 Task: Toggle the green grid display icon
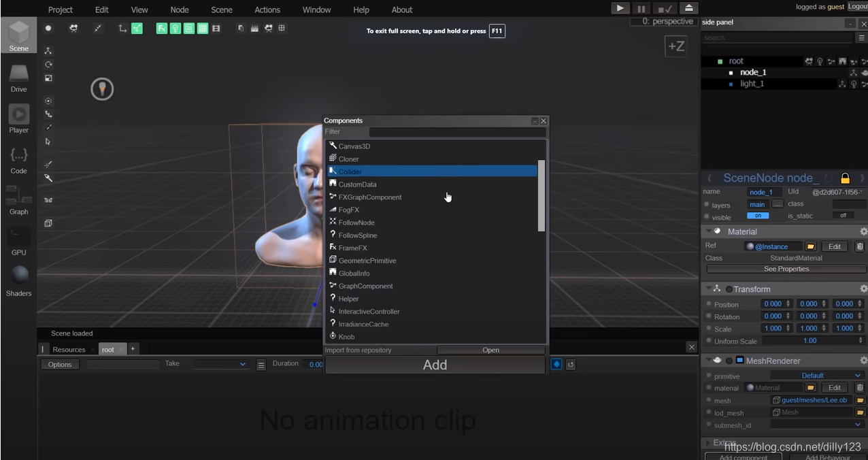[203, 28]
